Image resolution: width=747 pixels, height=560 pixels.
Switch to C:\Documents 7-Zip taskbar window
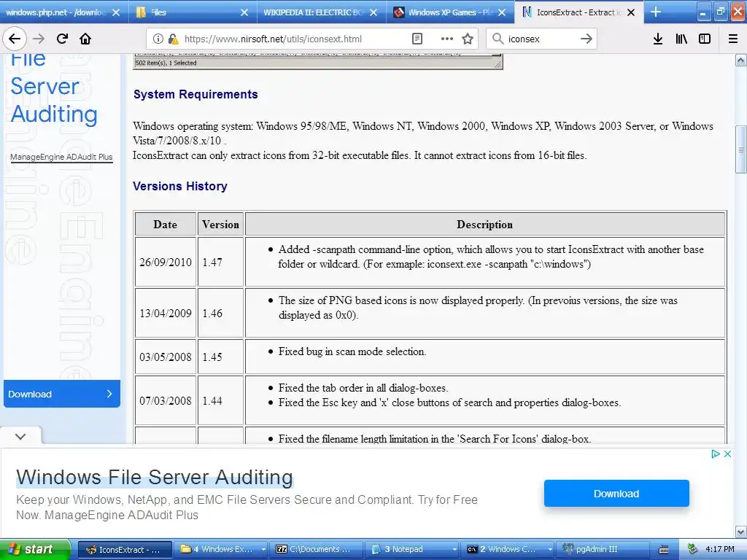pos(317,549)
